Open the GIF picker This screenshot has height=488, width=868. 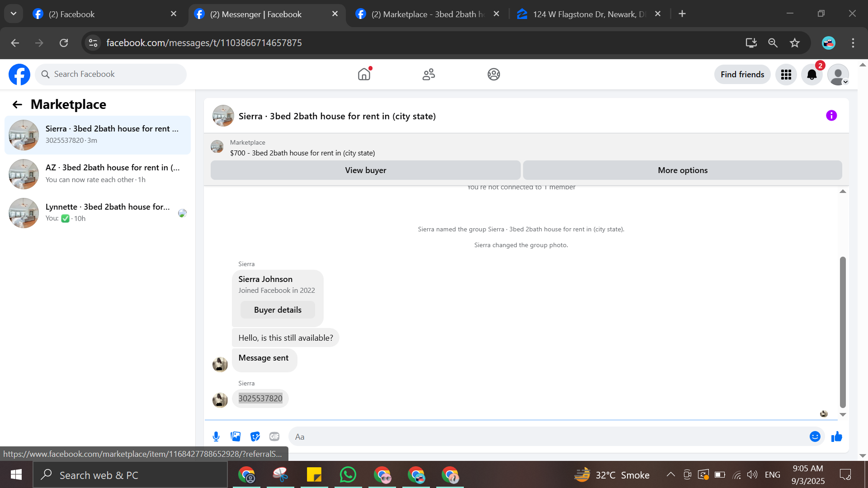tap(274, 436)
